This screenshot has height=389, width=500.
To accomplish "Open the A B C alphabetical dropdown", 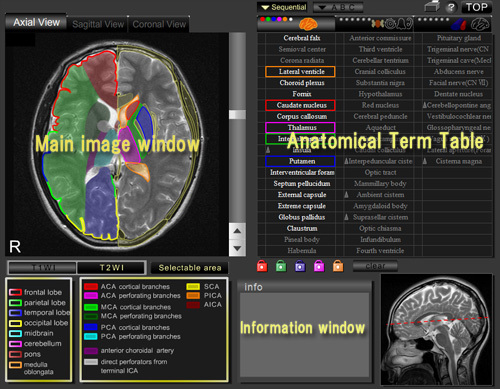I will [x=338, y=7].
